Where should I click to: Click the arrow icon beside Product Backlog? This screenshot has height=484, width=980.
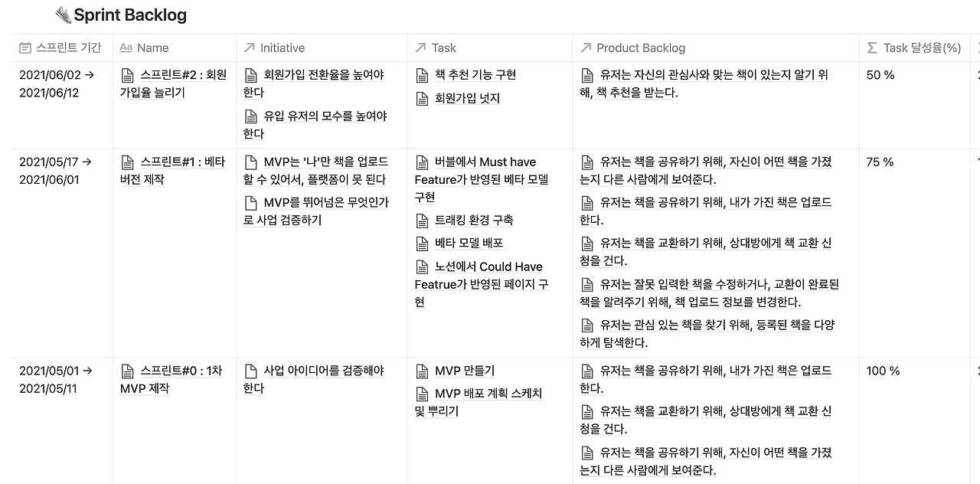tap(586, 47)
